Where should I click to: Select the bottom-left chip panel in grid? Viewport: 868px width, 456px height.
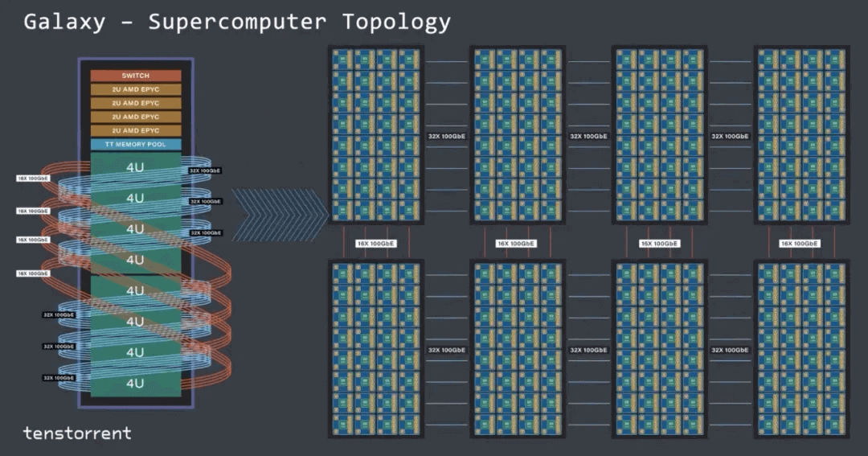pyautogui.click(x=375, y=349)
